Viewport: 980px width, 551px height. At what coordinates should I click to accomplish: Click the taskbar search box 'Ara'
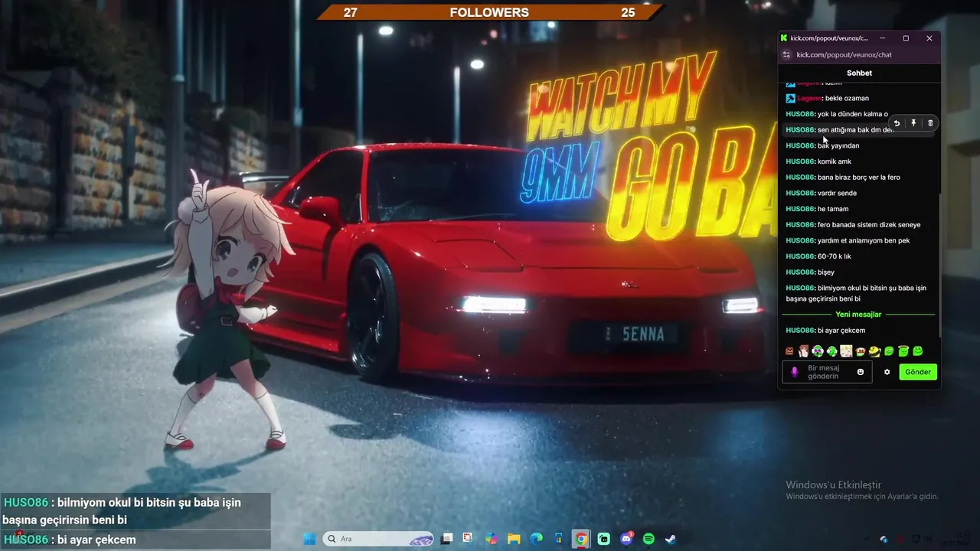click(379, 539)
